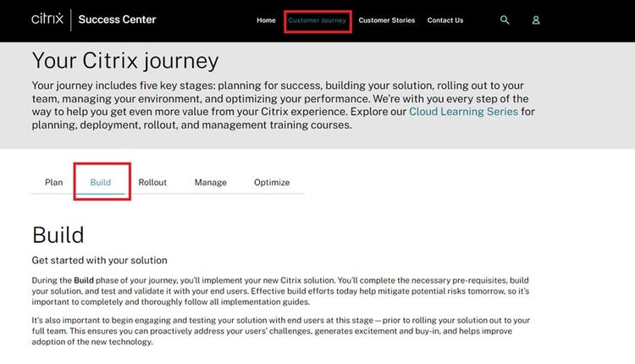This screenshot has height=364, width=635.
Task: Click 'Get started with your solution' subheading
Action: [99, 261]
